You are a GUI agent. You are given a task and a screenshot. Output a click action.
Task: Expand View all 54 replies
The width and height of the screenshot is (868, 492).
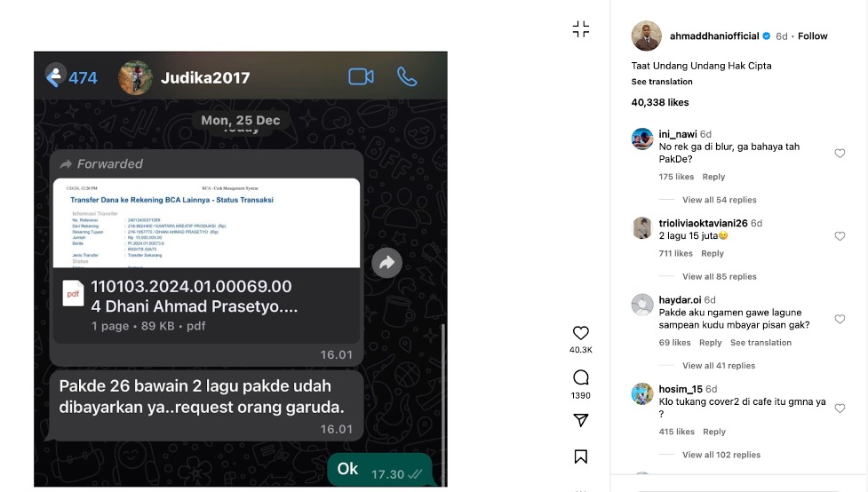point(719,200)
